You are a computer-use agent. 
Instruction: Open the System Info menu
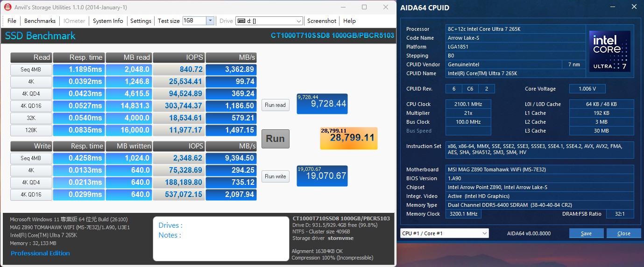(108, 21)
